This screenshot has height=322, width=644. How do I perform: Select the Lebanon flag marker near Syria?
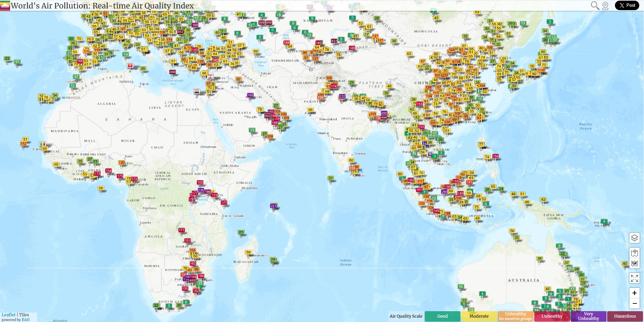(210, 77)
